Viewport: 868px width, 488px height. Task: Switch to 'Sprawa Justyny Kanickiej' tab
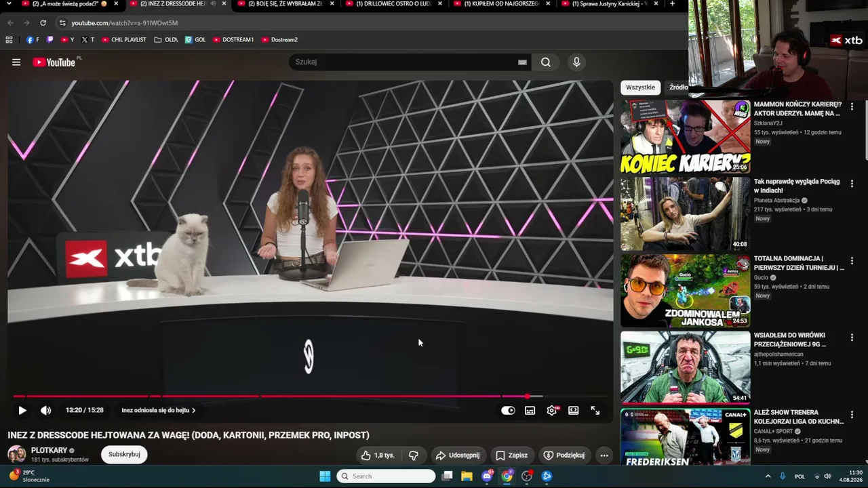610,4
